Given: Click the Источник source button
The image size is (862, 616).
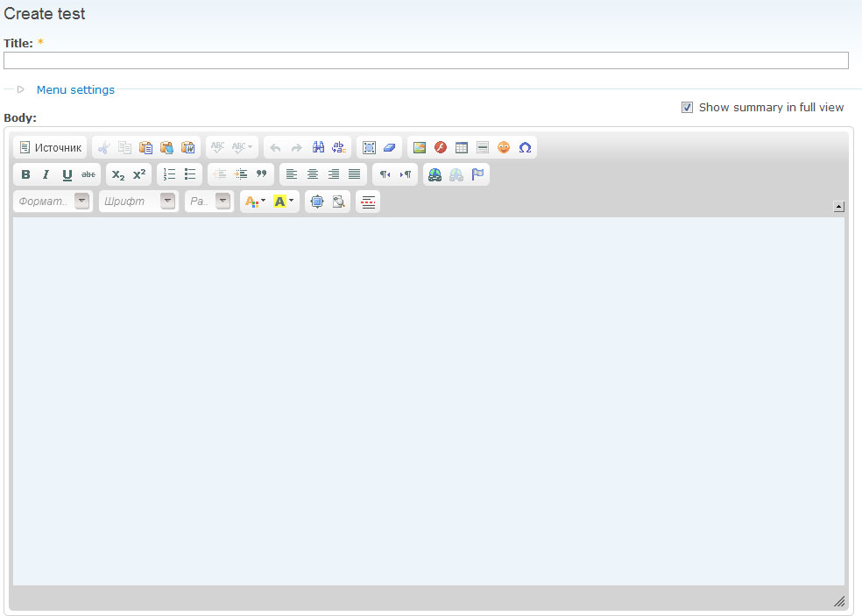Looking at the screenshot, I should (x=51, y=147).
